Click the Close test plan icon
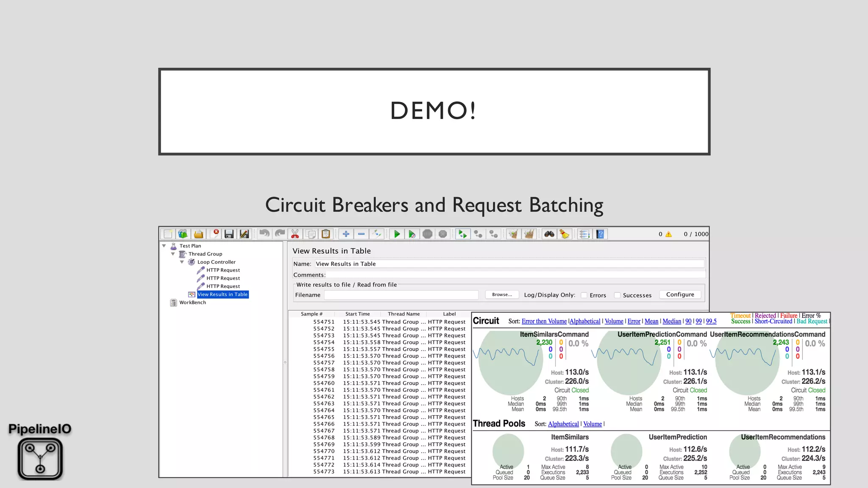The height and width of the screenshot is (488, 868). pyautogui.click(x=214, y=234)
